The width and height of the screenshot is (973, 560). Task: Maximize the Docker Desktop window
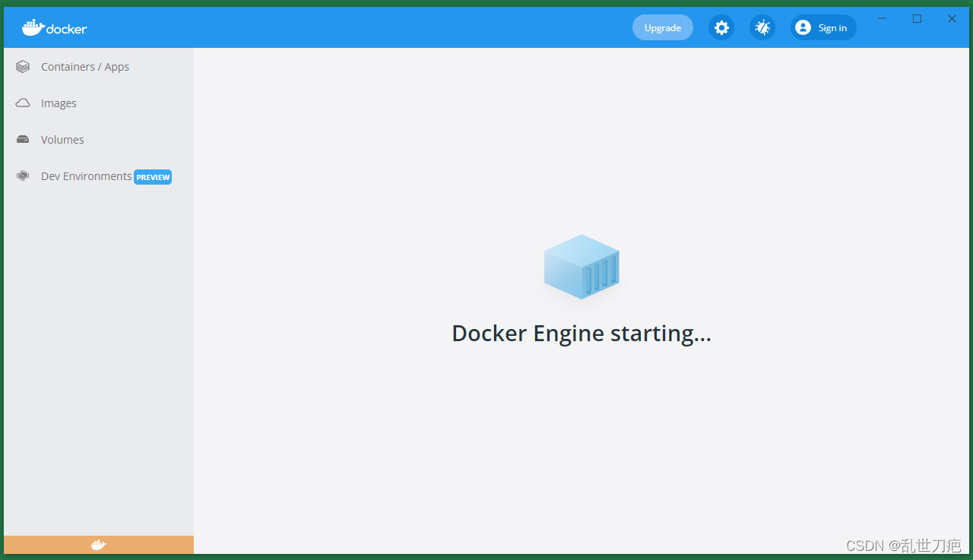918,19
